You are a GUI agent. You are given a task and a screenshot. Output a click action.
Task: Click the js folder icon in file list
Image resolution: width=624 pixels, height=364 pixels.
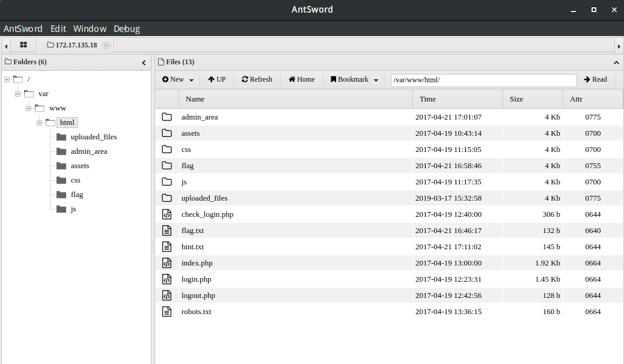click(x=167, y=182)
